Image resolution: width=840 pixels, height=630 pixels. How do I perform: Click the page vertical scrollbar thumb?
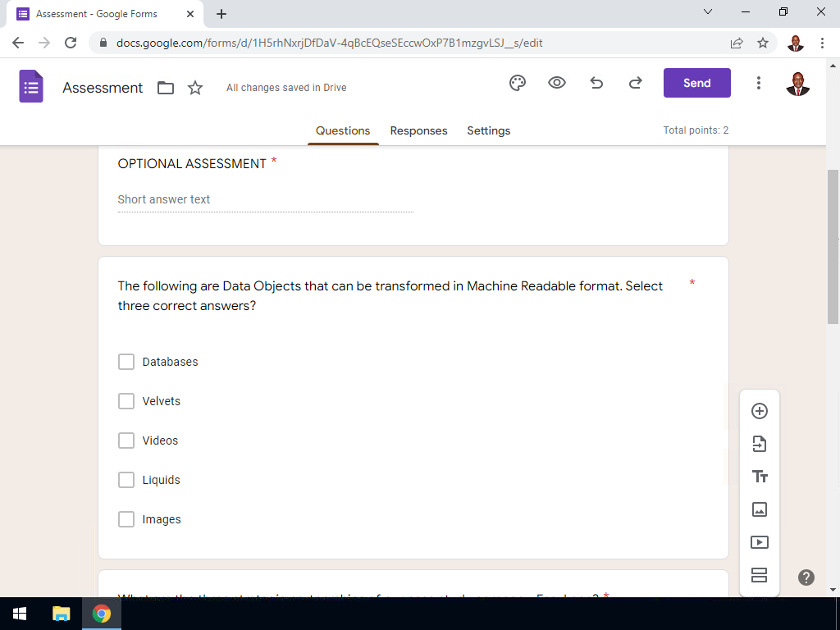[x=833, y=246]
